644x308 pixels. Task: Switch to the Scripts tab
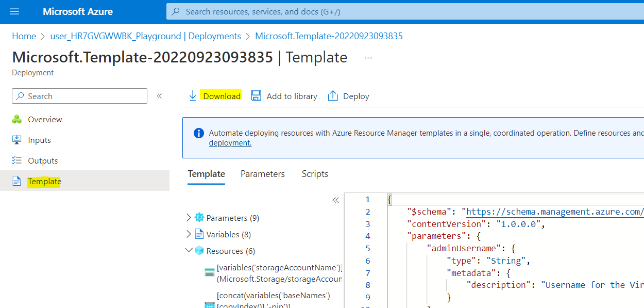coord(315,174)
